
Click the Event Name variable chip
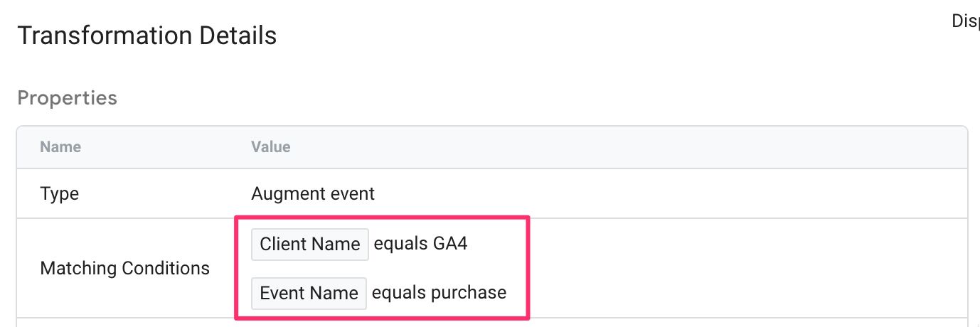point(309,293)
